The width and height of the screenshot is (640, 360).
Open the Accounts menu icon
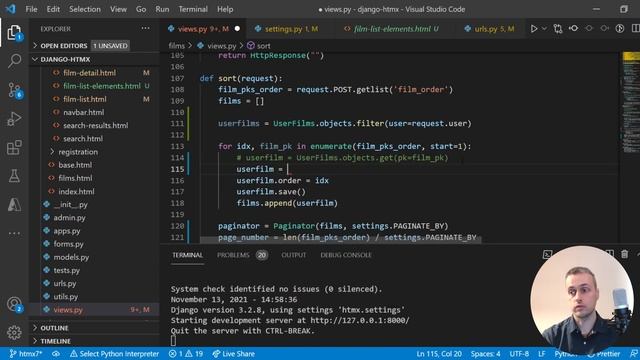[15, 304]
